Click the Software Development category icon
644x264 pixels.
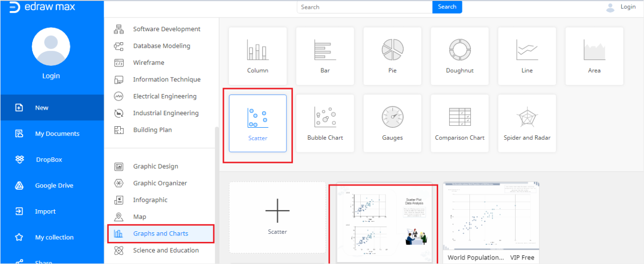(x=119, y=29)
